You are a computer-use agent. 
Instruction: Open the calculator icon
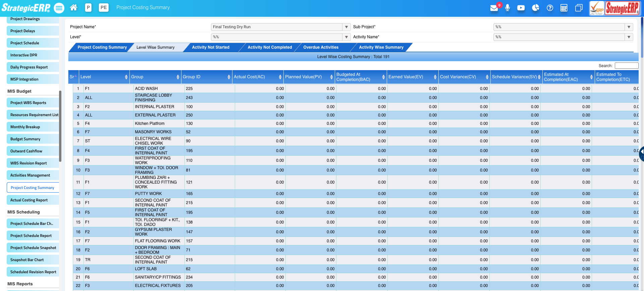564,8
